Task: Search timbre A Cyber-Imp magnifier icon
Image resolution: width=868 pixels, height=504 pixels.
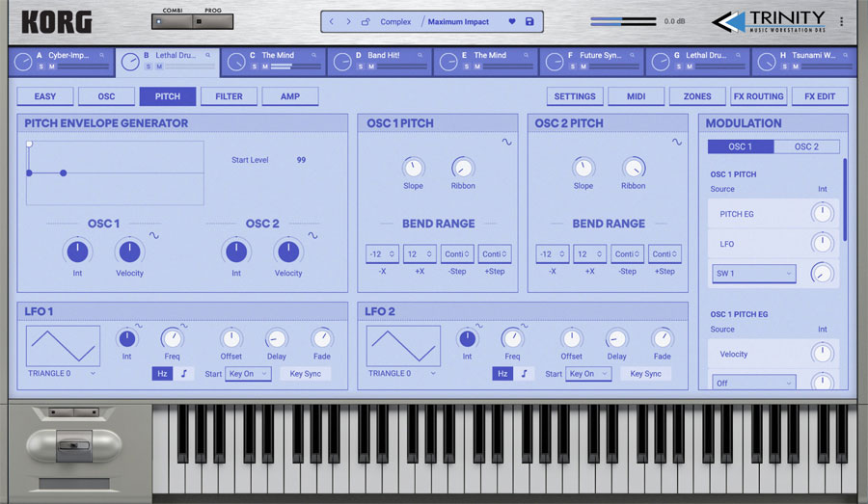Action: (102, 55)
